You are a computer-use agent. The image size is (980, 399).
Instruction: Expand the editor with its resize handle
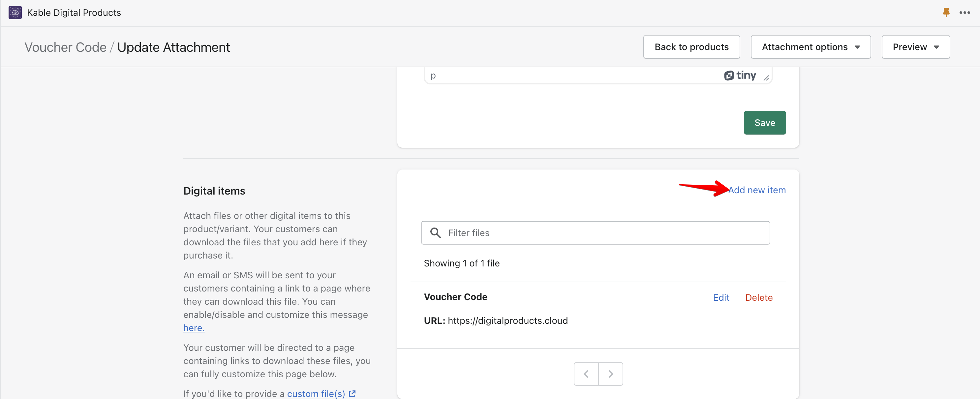[x=767, y=78]
